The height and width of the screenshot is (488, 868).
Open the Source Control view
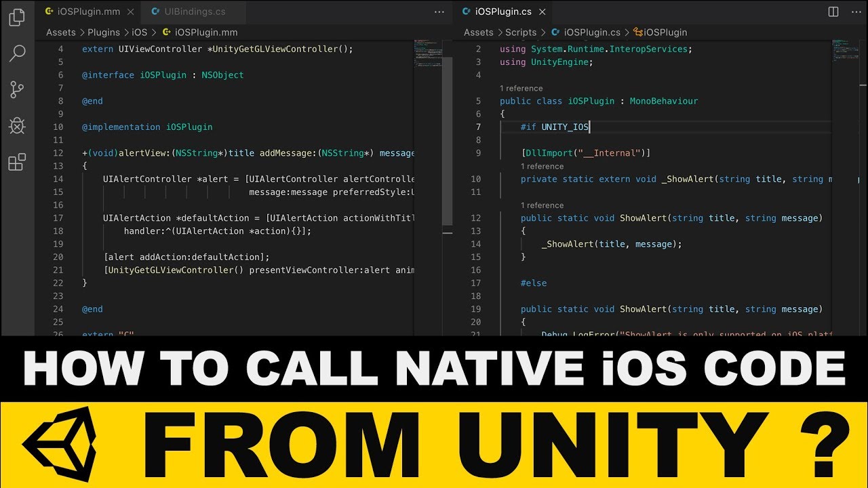click(x=17, y=89)
